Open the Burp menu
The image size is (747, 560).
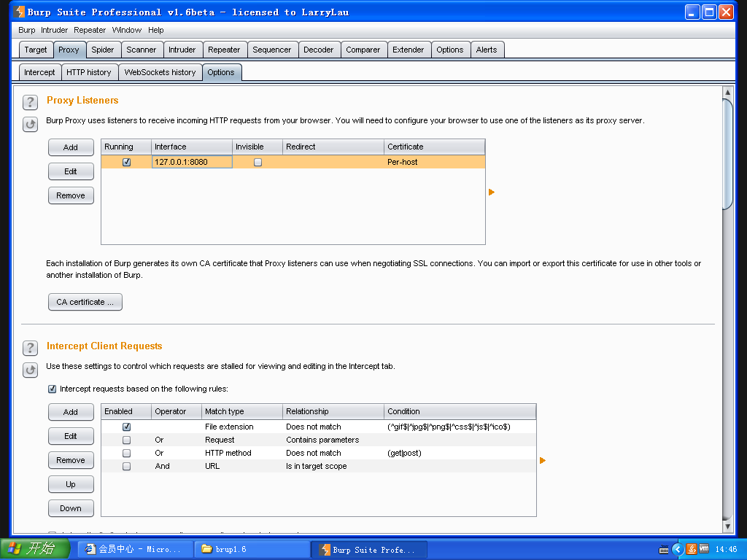point(27,30)
